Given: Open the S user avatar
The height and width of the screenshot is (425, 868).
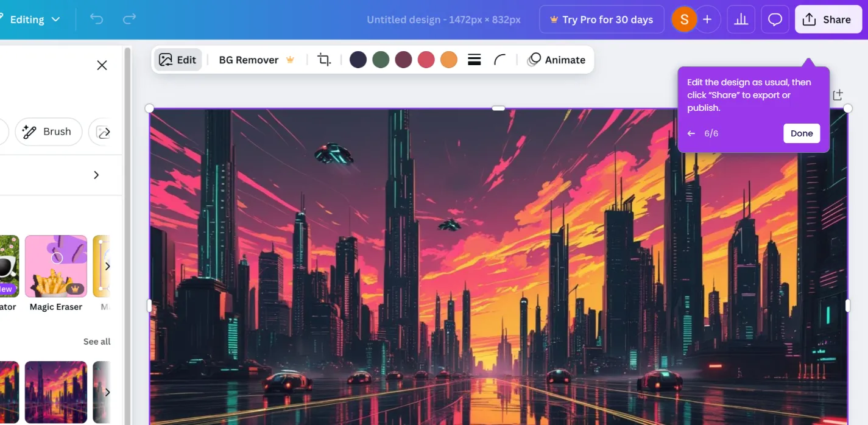Looking at the screenshot, I should pos(684,19).
